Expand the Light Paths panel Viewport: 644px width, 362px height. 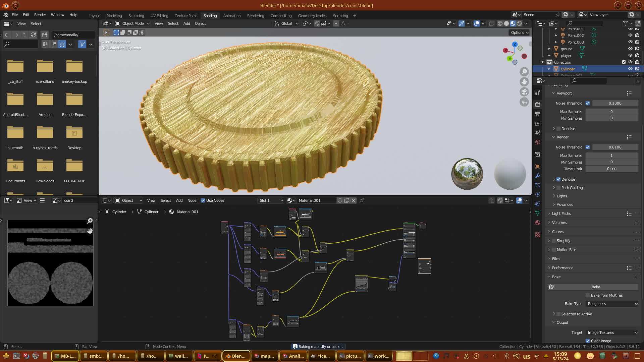tap(561, 214)
